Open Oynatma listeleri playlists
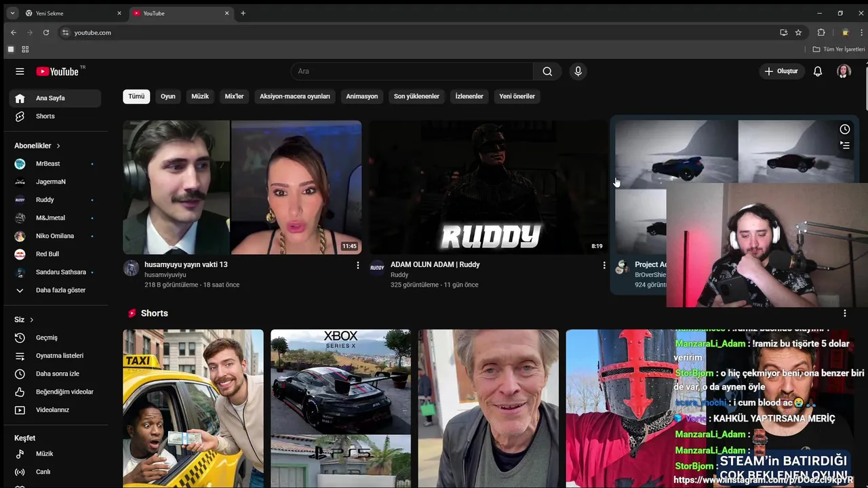The width and height of the screenshot is (868, 488). (x=56, y=356)
